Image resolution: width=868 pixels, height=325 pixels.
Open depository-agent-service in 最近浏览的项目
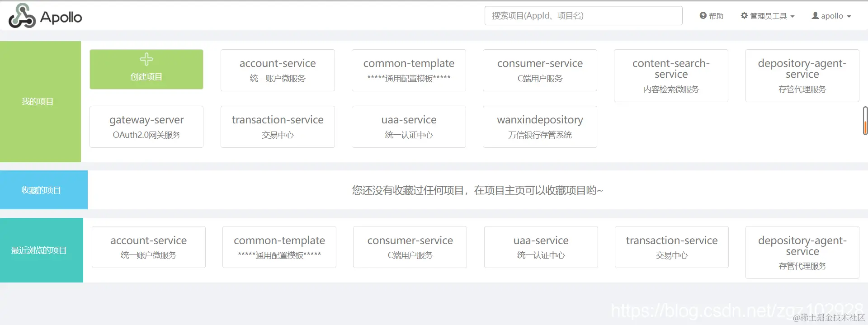click(x=802, y=252)
